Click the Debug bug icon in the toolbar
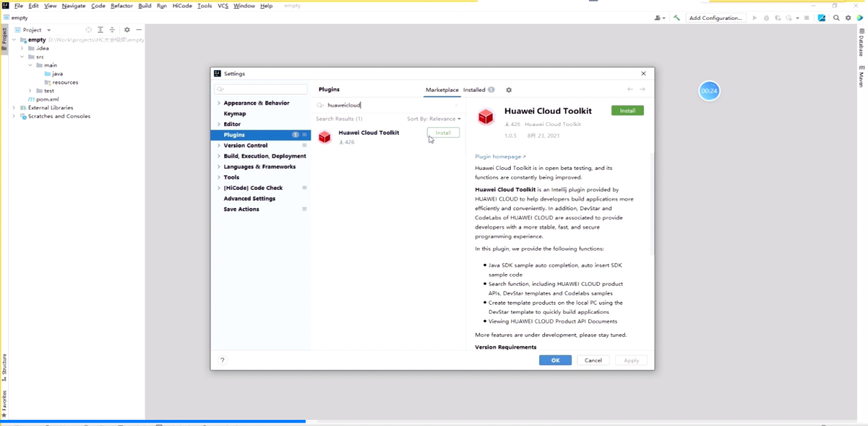868x426 pixels. tap(767, 18)
